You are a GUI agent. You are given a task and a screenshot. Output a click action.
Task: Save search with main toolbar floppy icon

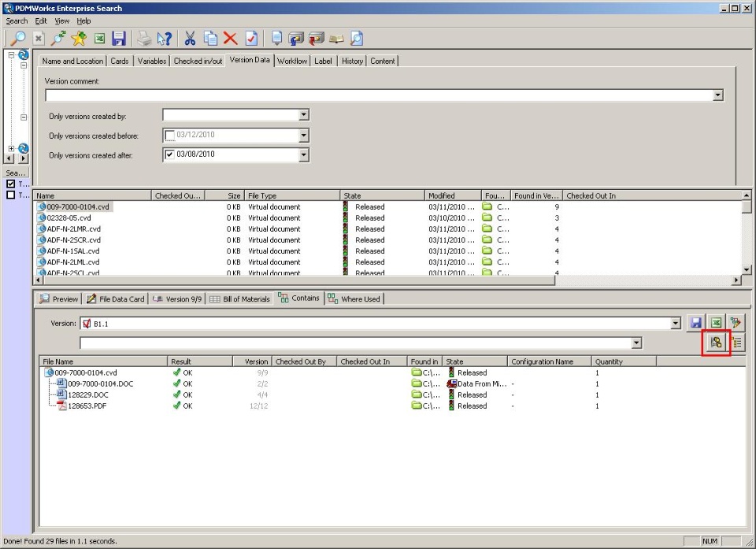pos(119,38)
